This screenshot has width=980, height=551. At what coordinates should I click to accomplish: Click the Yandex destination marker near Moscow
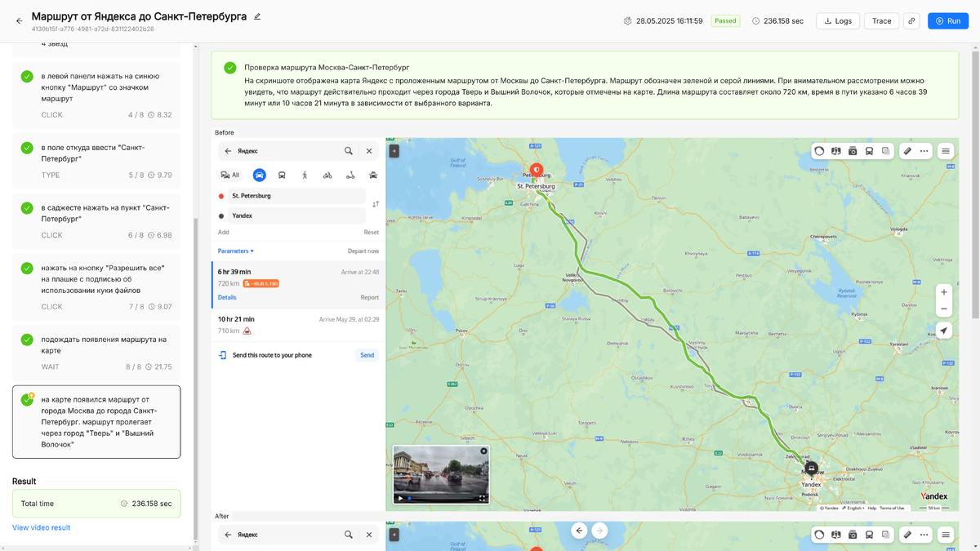pyautogui.click(x=811, y=469)
